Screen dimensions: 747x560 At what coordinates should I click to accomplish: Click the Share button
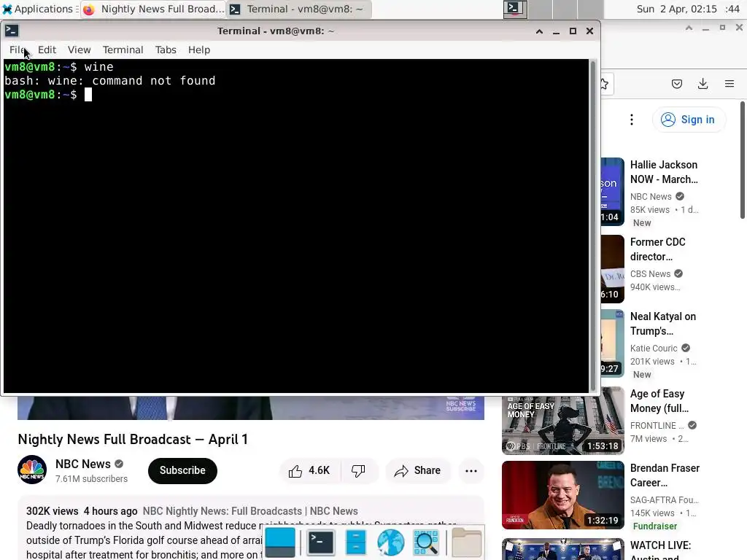[x=418, y=470]
